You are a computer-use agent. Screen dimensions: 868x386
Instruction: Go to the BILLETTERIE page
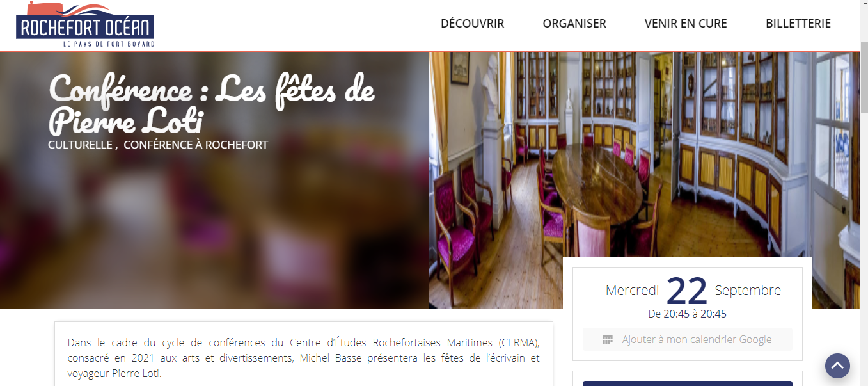(x=798, y=24)
